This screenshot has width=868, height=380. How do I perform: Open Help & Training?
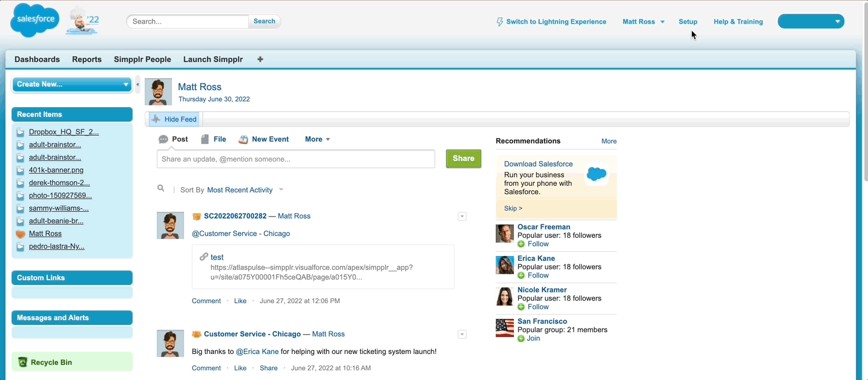(x=738, y=22)
